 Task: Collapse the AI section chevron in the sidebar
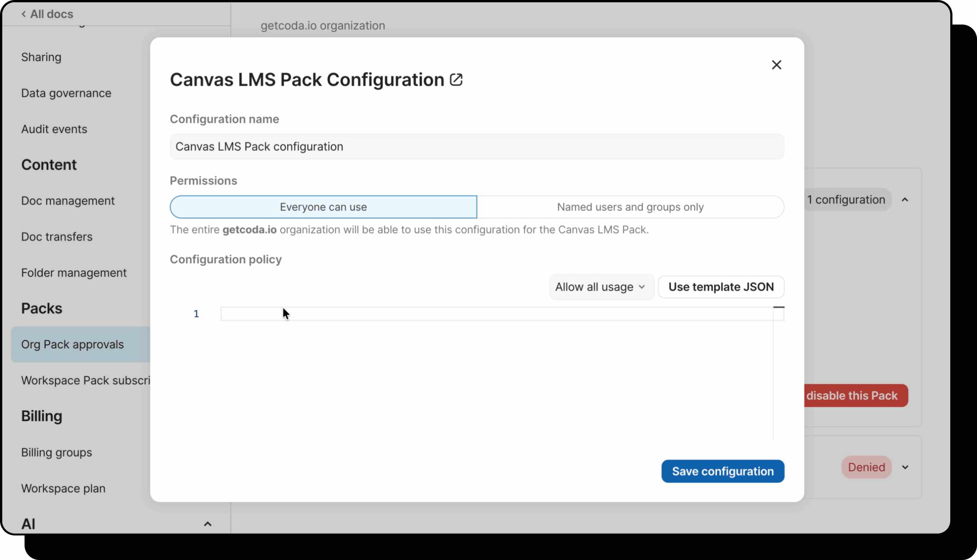(x=207, y=524)
